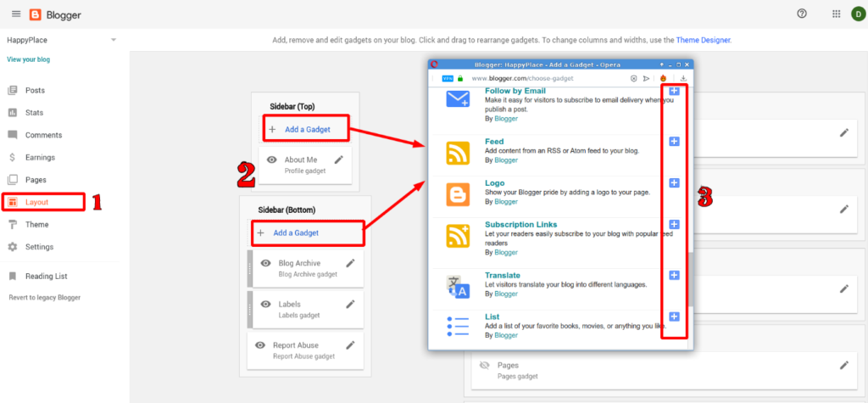Go to Posts in the sidebar

point(35,90)
